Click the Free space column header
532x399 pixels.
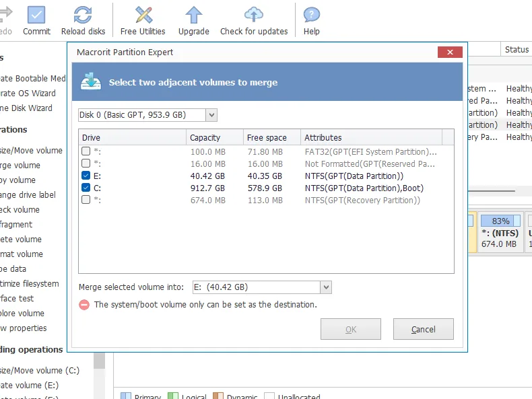tap(271, 137)
